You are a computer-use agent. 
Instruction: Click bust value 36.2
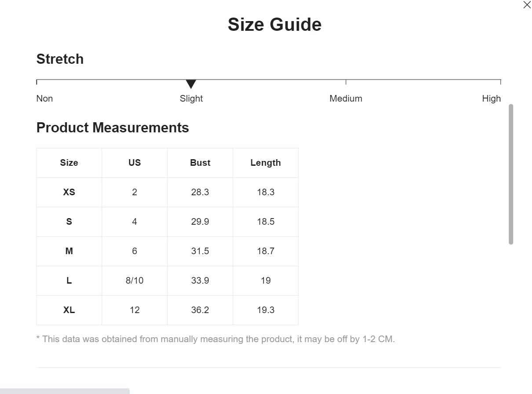200,310
